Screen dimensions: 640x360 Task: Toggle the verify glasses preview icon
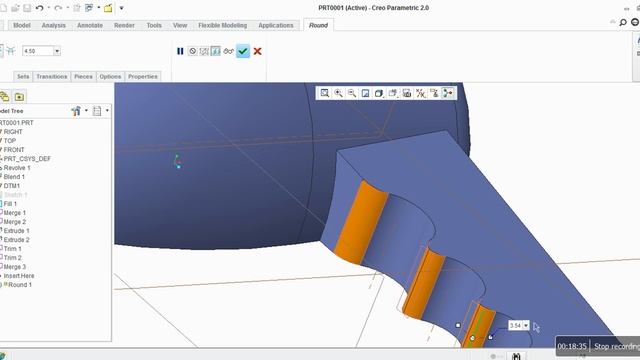pyautogui.click(x=228, y=51)
